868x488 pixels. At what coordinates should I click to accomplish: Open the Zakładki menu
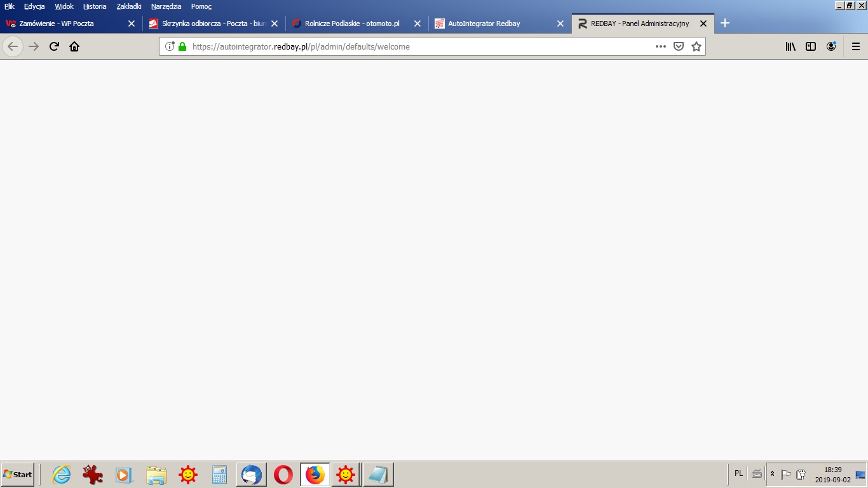129,6
